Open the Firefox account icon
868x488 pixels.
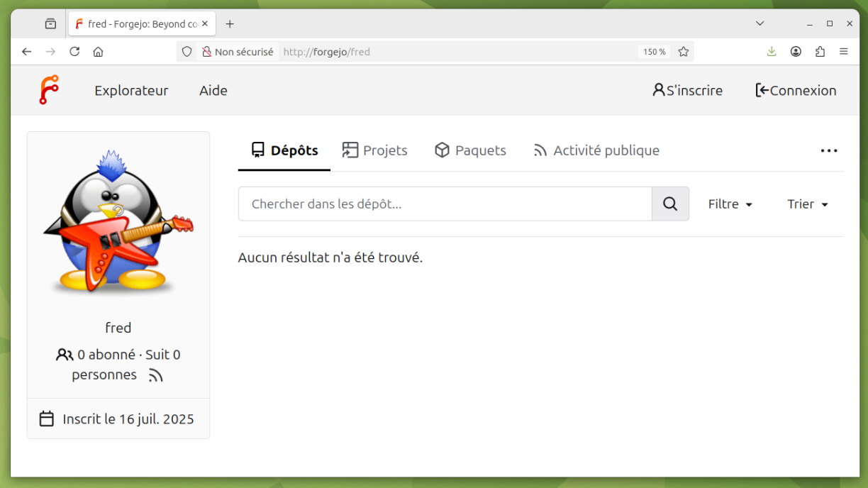click(796, 52)
